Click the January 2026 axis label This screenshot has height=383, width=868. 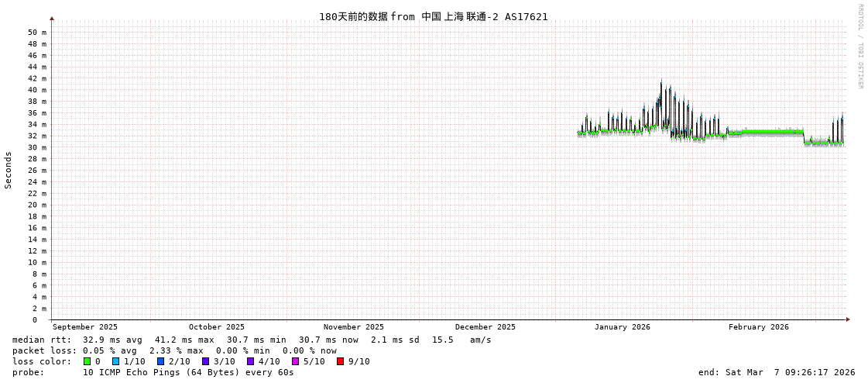(622, 327)
